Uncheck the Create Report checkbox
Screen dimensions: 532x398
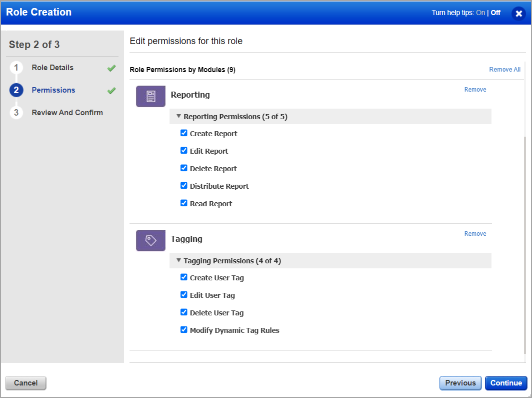tap(184, 133)
